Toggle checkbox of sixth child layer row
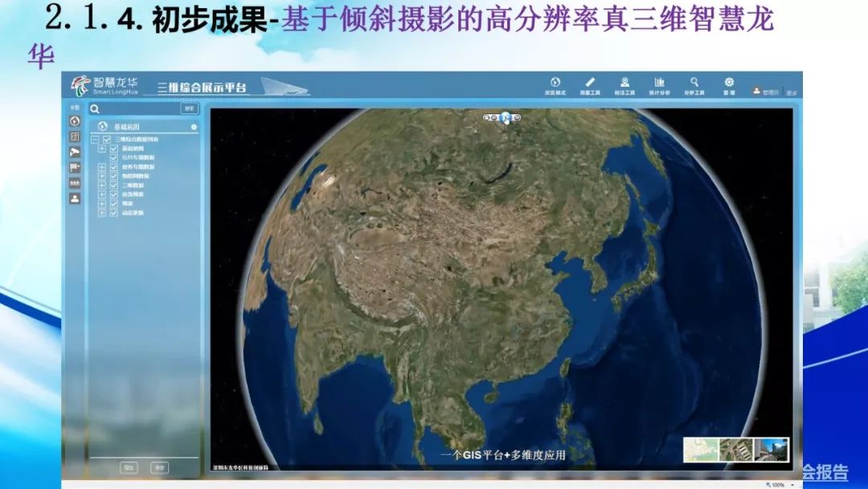 coord(114,195)
